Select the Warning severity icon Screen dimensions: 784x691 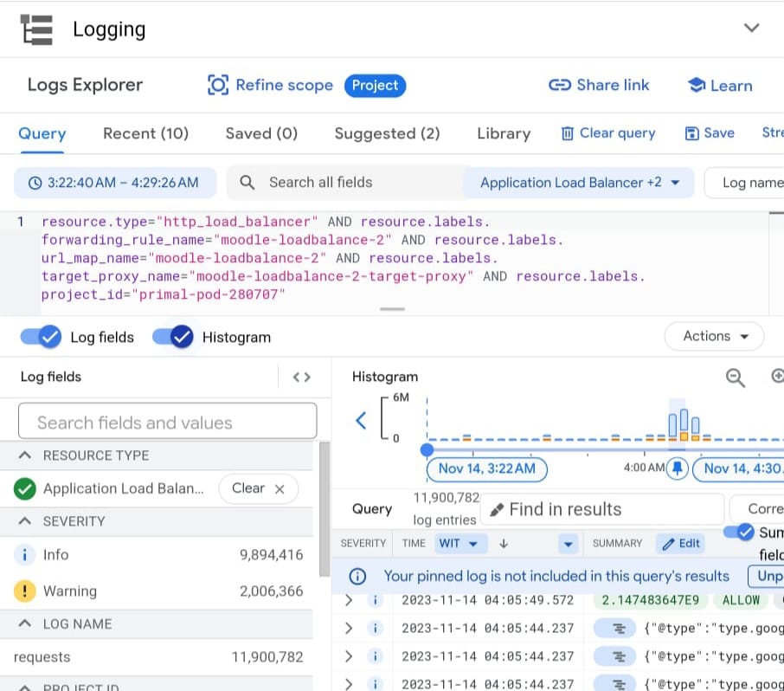point(24,591)
